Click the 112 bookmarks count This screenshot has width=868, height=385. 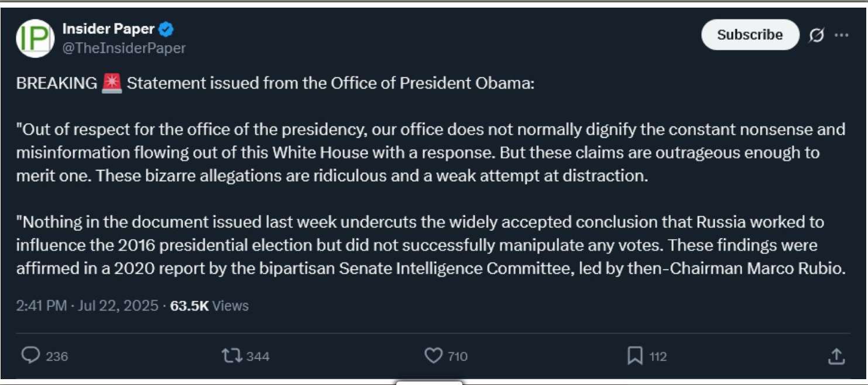(x=658, y=356)
